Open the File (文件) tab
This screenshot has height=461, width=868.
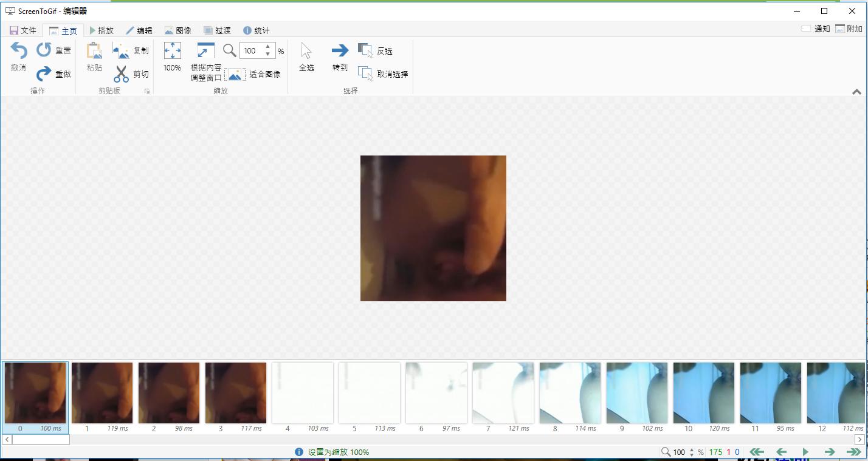pyautogui.click(x=23, y=30)
